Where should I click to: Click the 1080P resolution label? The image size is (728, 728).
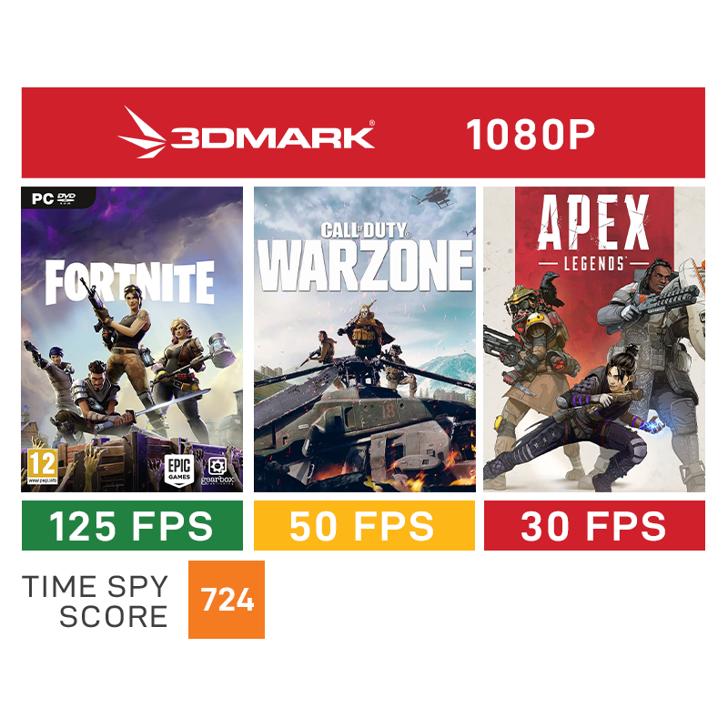coord(531,135)
